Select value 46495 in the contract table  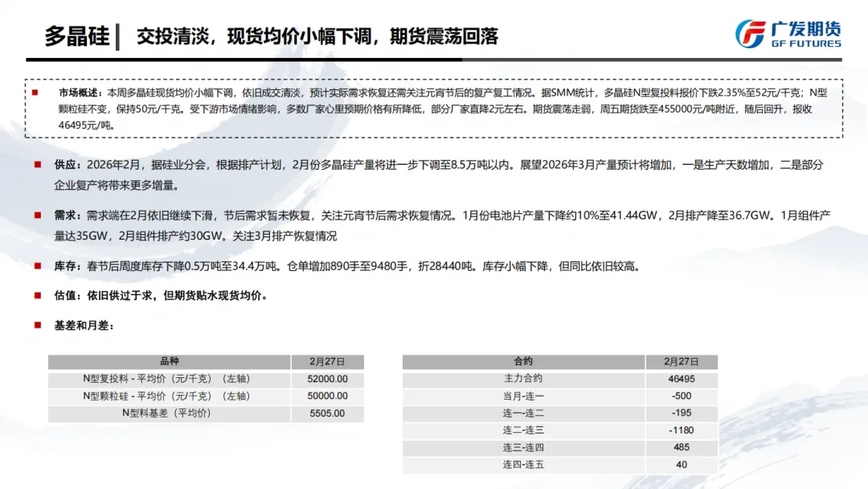tap(682, 380)
